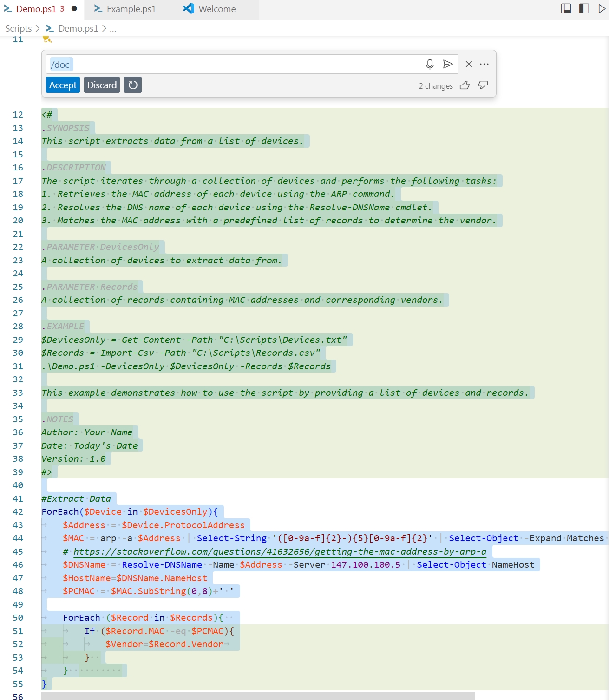Screen dimensions: 609x700
Task: Give thumbs up feedback on the changes
Action: tap(465, 85)
